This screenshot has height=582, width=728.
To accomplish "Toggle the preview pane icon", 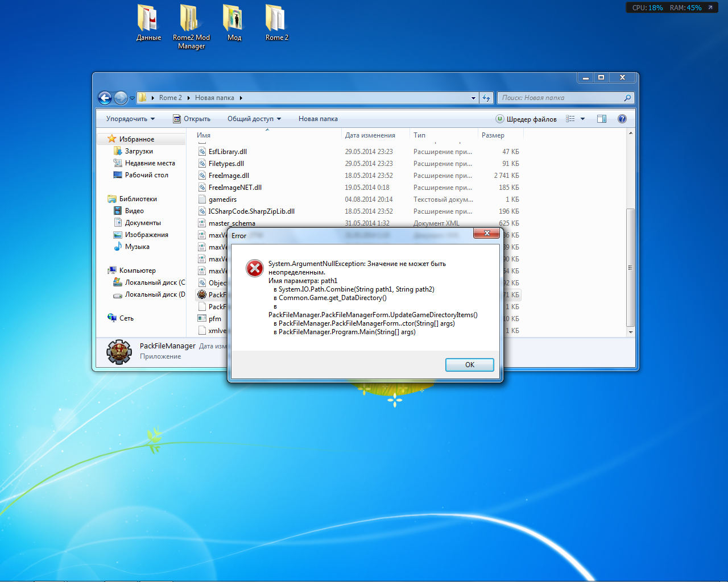I will tap(602, 119).
